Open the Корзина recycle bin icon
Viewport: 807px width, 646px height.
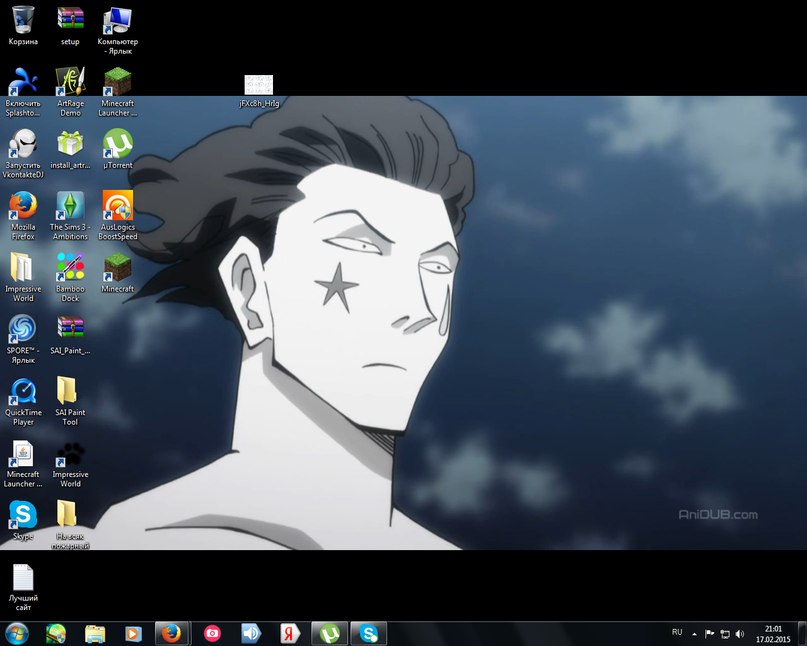tap(23, 26)
